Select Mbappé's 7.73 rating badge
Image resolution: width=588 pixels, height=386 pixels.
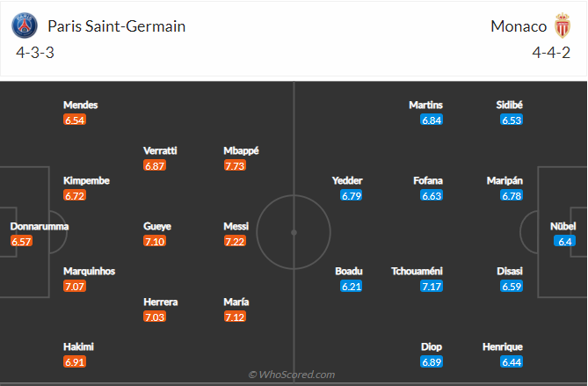tap(236, 165)
